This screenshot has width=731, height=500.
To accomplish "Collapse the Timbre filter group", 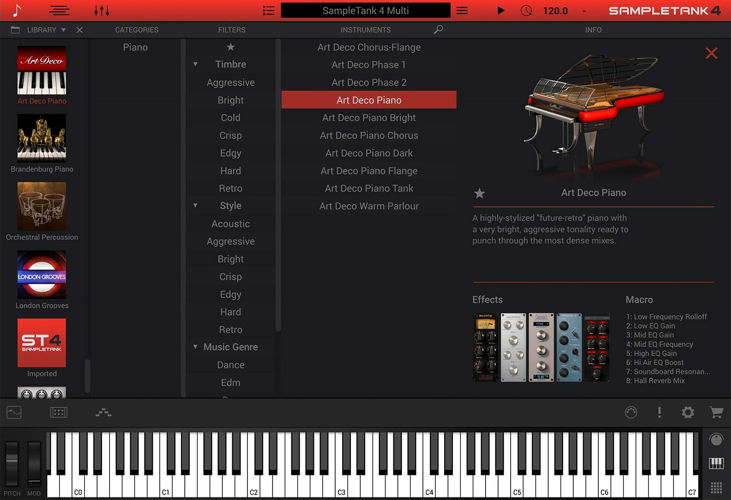I will tap(196, 65).
